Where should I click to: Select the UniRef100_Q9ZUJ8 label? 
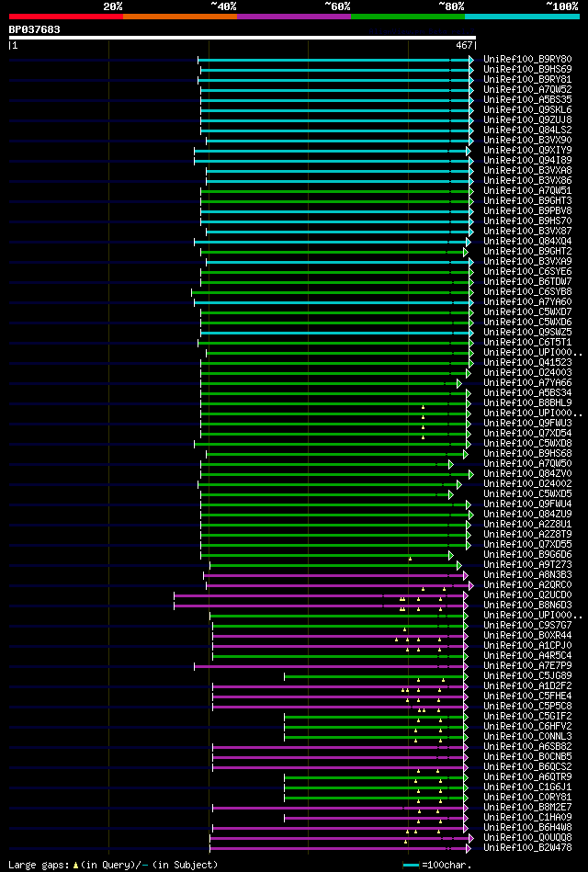(527, 119)
